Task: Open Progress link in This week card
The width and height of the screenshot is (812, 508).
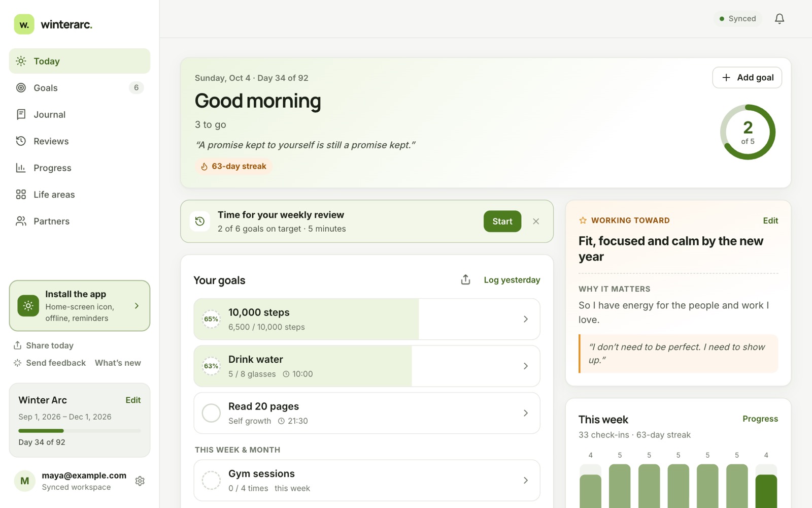Action: pos(760,419)
